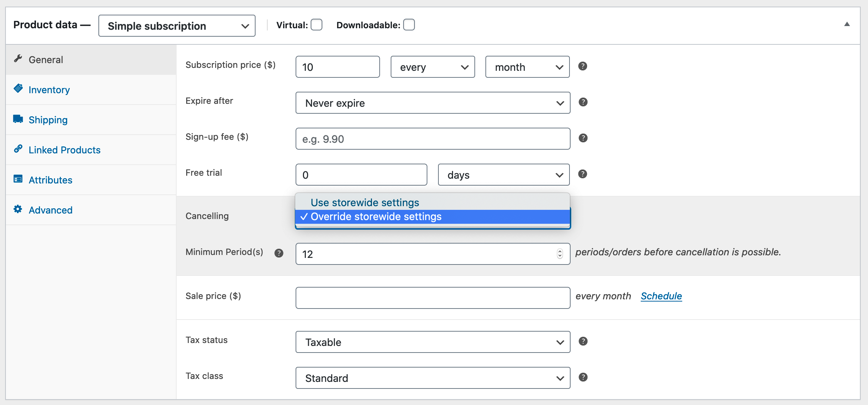Click the Free trial help question mark

[582, 174]
